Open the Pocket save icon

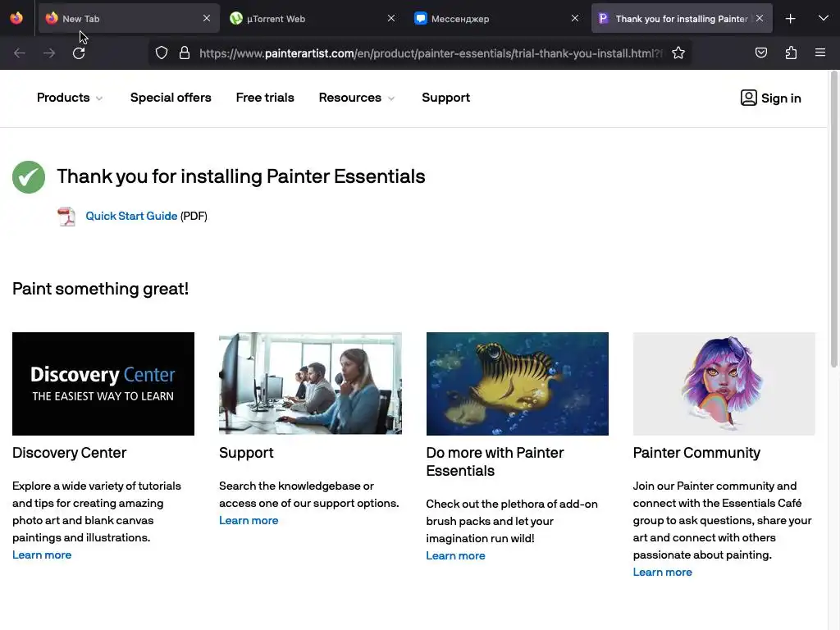(761, 53)
